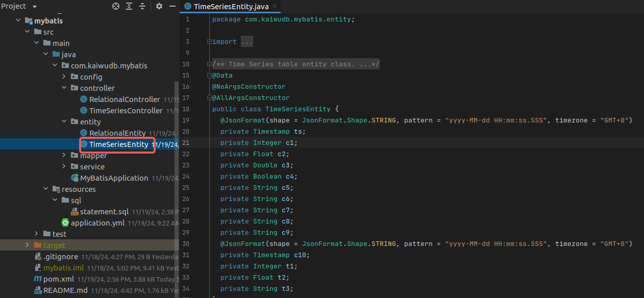Open statement.sql file
Viewport: 644px width, 298px height.
coord(104,212)
